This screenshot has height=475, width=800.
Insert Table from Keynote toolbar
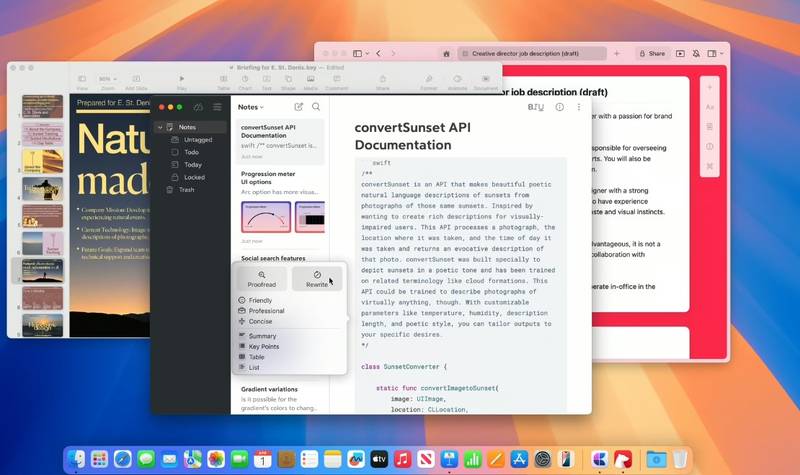[223, 82]
